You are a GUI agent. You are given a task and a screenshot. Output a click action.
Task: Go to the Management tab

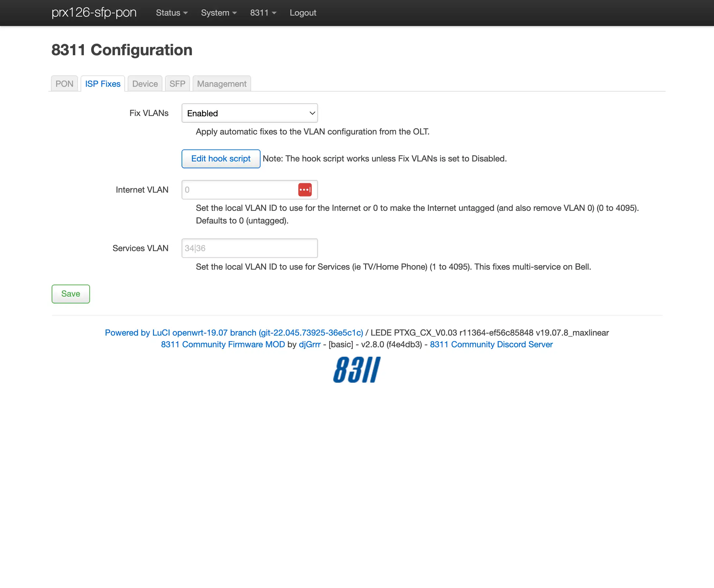(x=222, y=84)
